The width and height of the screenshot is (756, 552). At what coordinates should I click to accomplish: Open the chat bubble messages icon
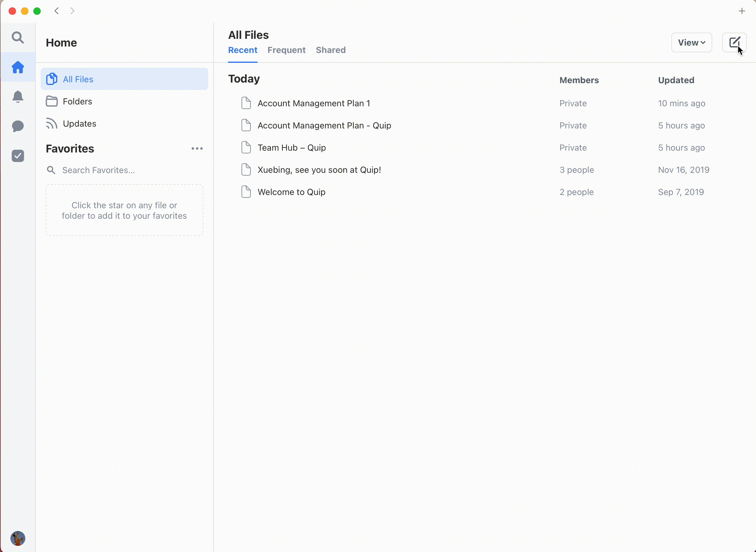(x=18, y=126)
